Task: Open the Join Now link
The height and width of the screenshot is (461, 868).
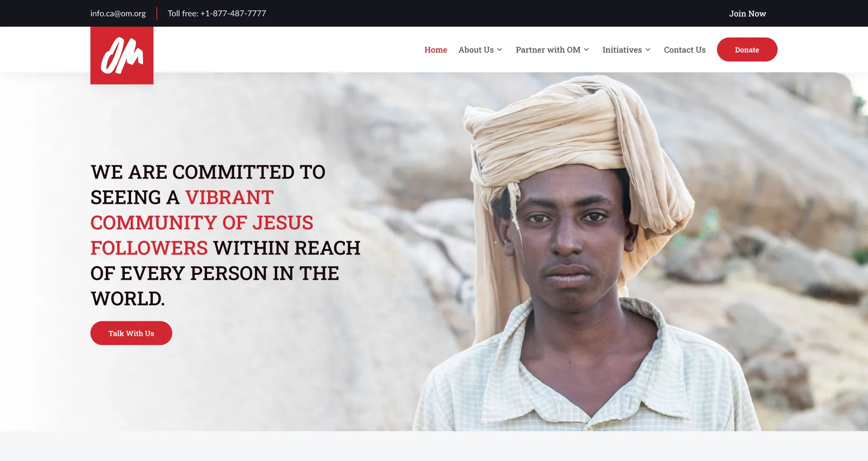Action: click(747, 14)
